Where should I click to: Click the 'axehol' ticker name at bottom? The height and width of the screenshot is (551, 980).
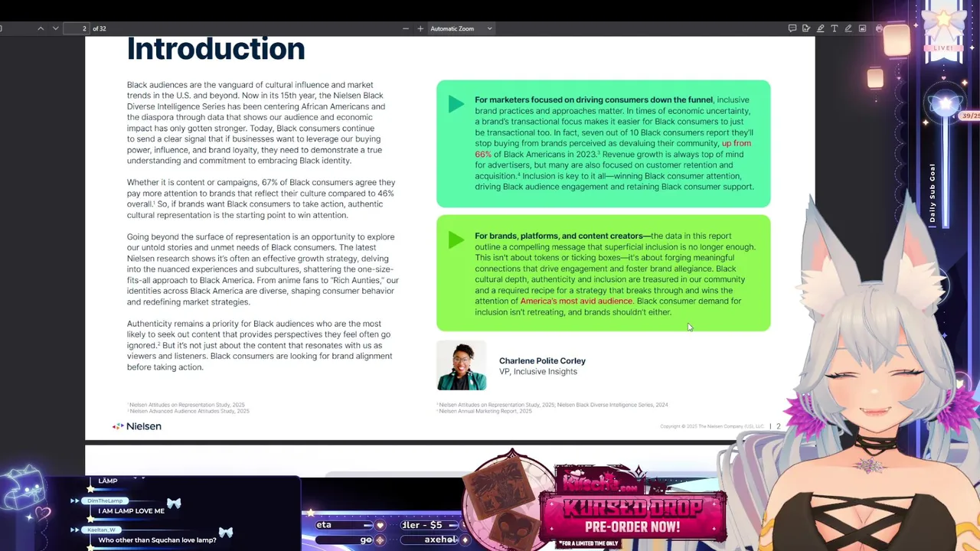click(440, 540)
